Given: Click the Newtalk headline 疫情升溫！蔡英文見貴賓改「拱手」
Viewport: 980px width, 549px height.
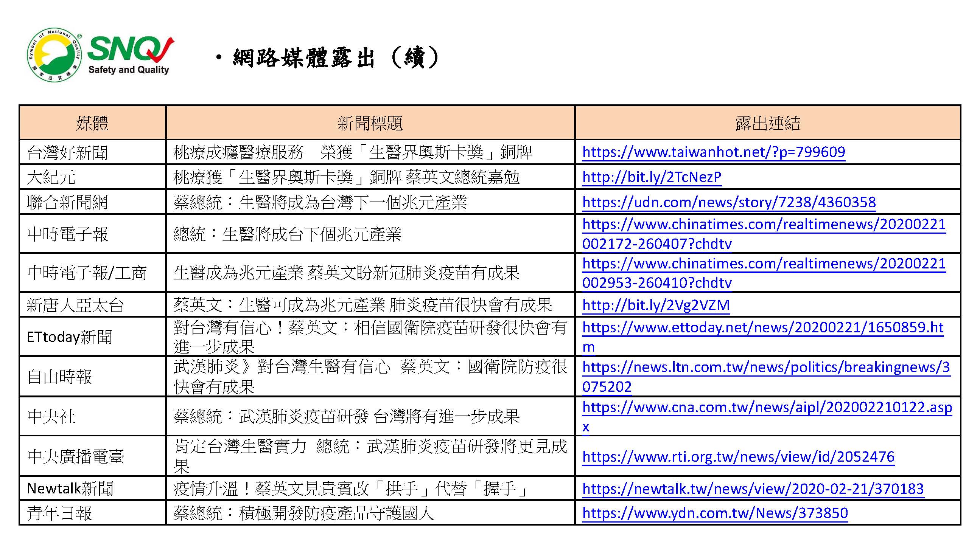Looking at the screenshot, I should 350,489.
